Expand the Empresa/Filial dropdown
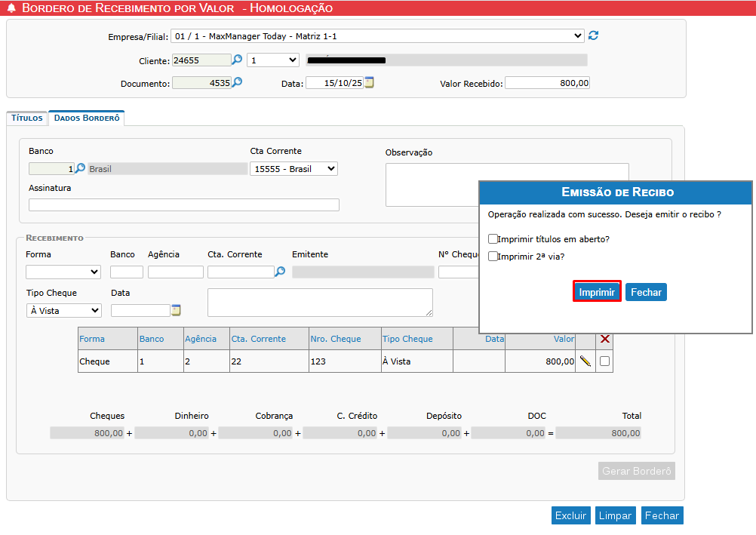The width and height of the screenshot is (756, 535). (377, 35)
